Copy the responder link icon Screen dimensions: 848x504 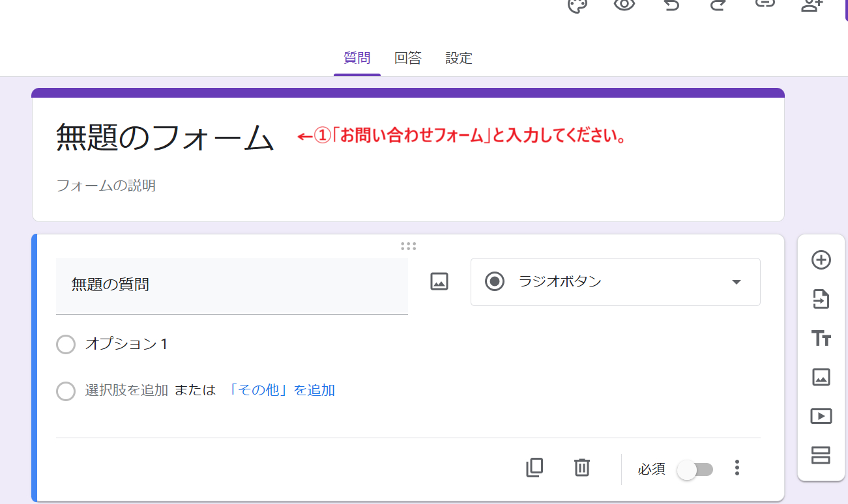pos(764,3)
